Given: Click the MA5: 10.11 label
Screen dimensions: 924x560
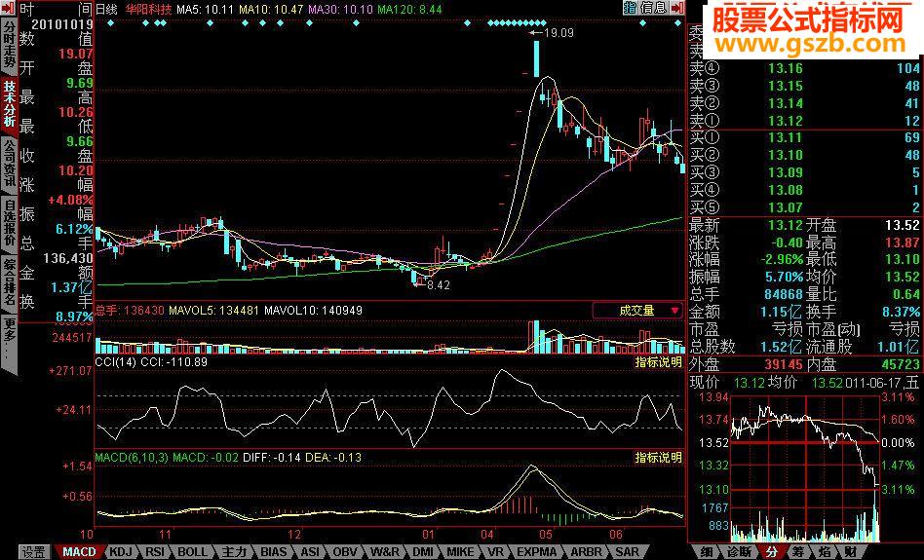Looking at the screenshot, I should point(205,10).
